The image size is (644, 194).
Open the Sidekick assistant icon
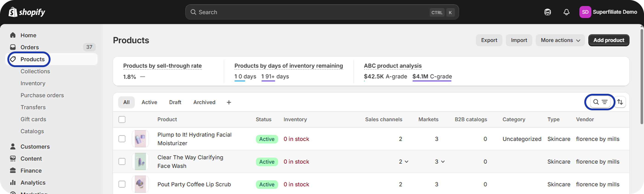[x=548, y=12]
